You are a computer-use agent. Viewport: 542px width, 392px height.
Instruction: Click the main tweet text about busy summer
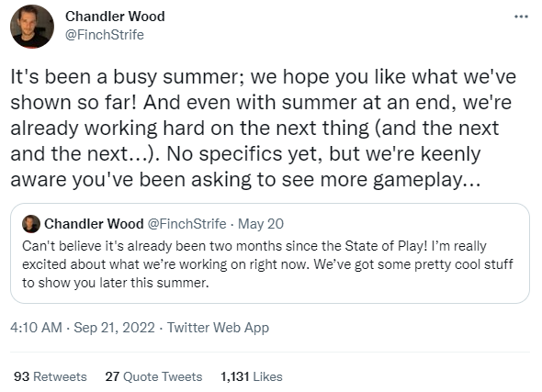(264, 129)
